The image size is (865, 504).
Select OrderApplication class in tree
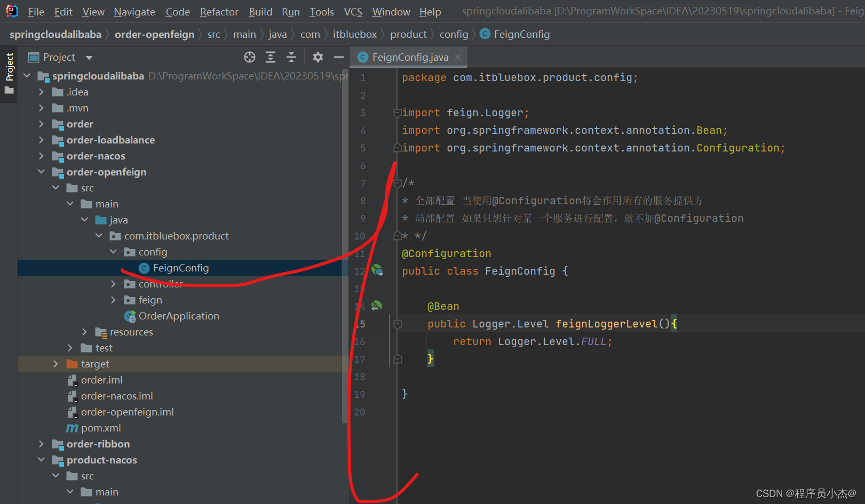(178, 316)
